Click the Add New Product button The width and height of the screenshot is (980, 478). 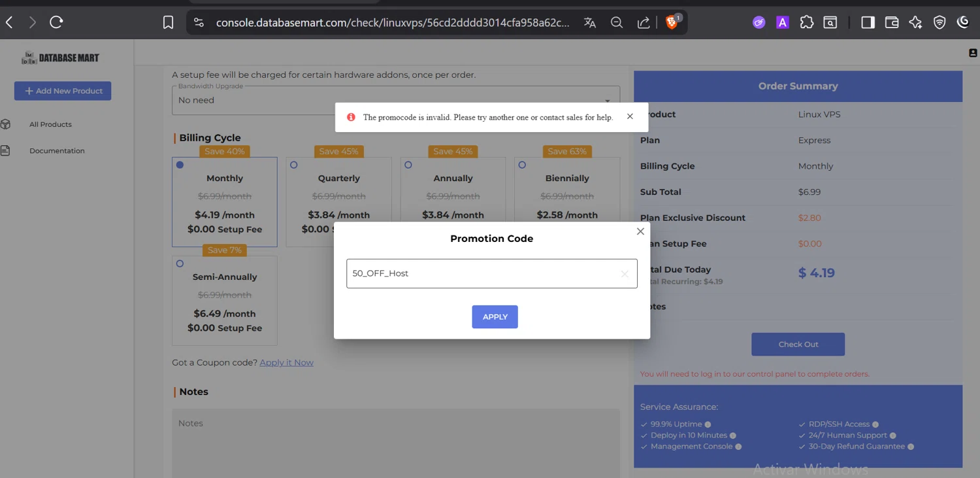tap(63, 91)
